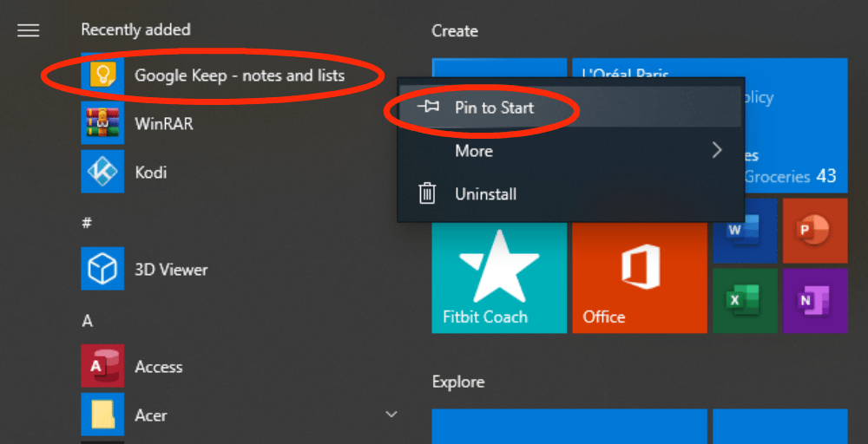This screenshot has height=444, width=868.
Task: Open the Fitbit Coach tile
Action: [499, 278]
